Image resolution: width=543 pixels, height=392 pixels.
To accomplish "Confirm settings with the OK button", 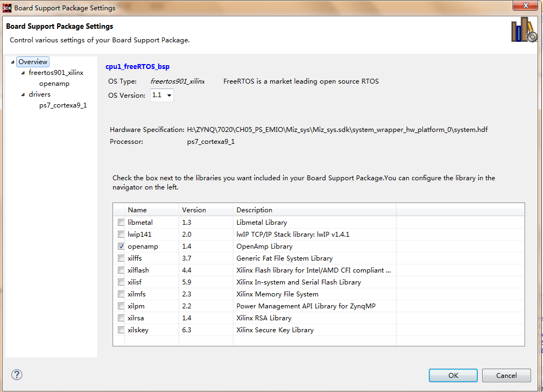I will click(453, 375).
